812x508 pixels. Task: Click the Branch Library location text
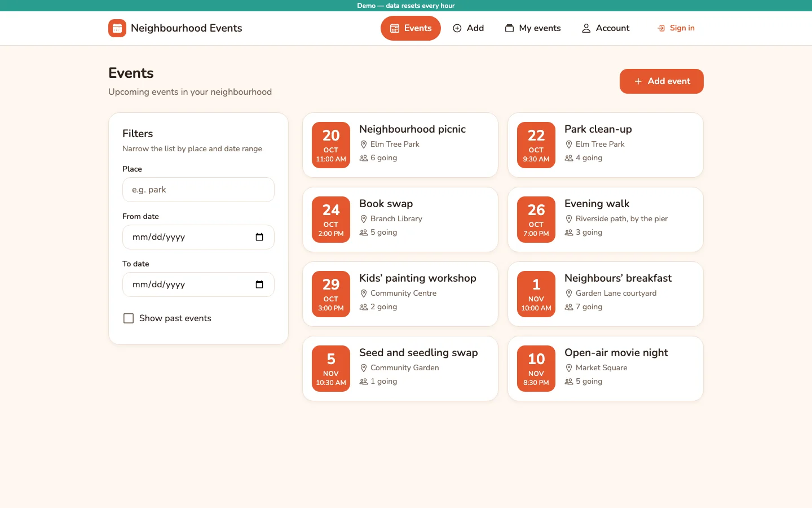(396, 219)
